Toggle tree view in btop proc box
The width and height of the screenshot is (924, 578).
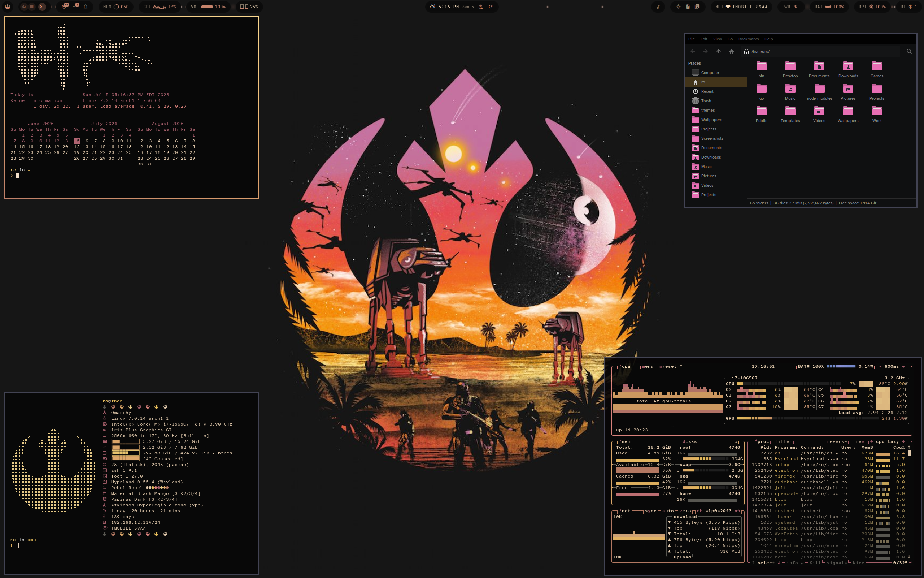click(x=859, y=441)
